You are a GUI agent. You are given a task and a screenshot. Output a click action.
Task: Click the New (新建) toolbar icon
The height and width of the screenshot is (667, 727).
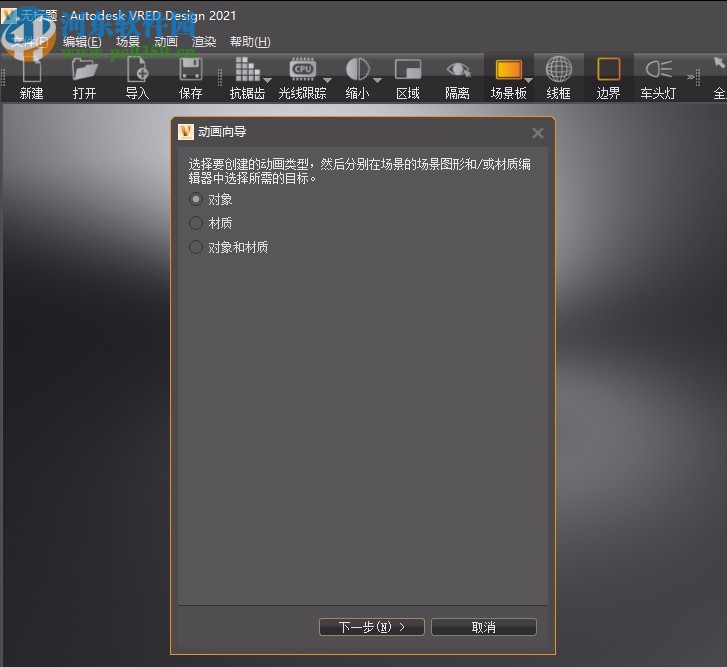32,70
